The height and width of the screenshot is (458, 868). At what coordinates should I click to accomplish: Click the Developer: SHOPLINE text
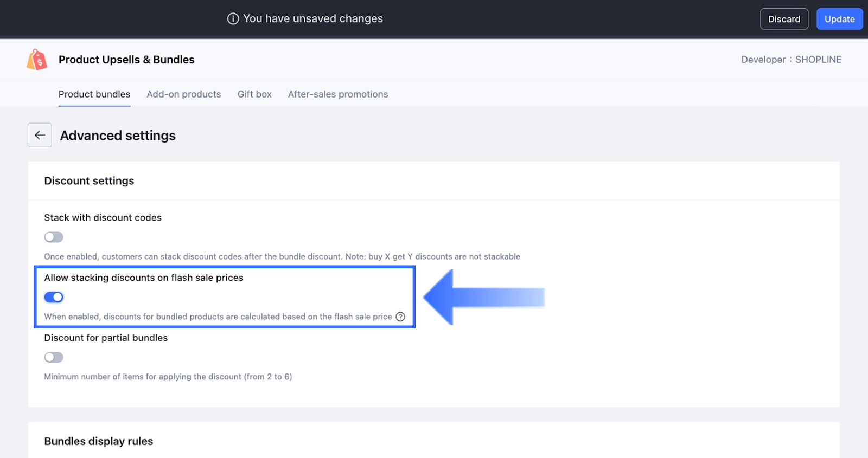click(x=791, y=60)
